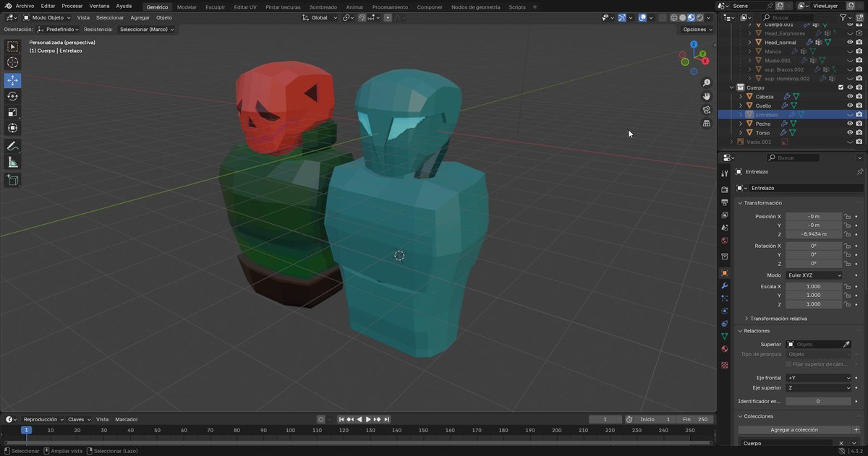The height and width of the screenshot is (456, 868).
Task: Open the Eje frontal +Y dropdown
Action: click(819, 378)
